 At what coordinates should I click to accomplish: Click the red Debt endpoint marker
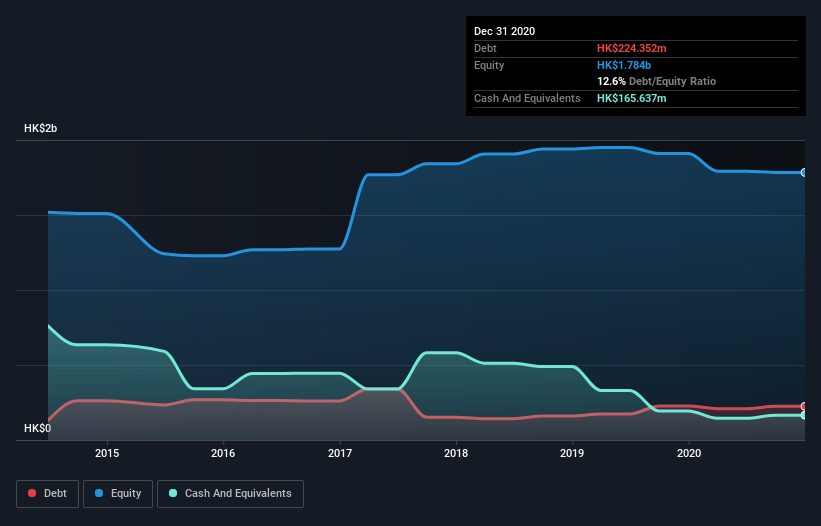804,406
